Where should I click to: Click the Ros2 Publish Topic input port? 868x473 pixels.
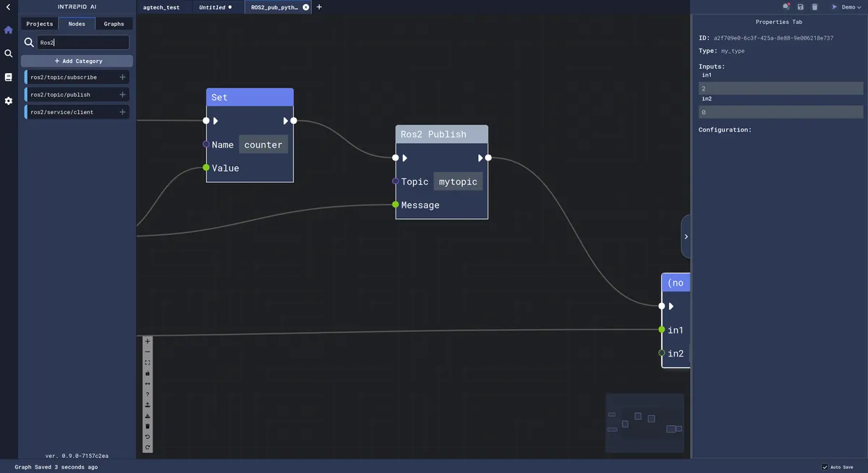(x=396, y=182)
